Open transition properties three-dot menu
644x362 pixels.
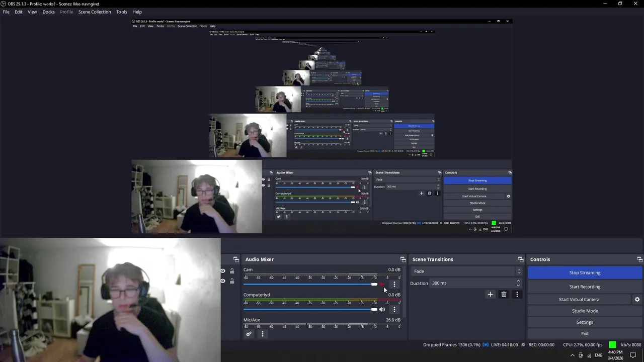pos(517,295)
